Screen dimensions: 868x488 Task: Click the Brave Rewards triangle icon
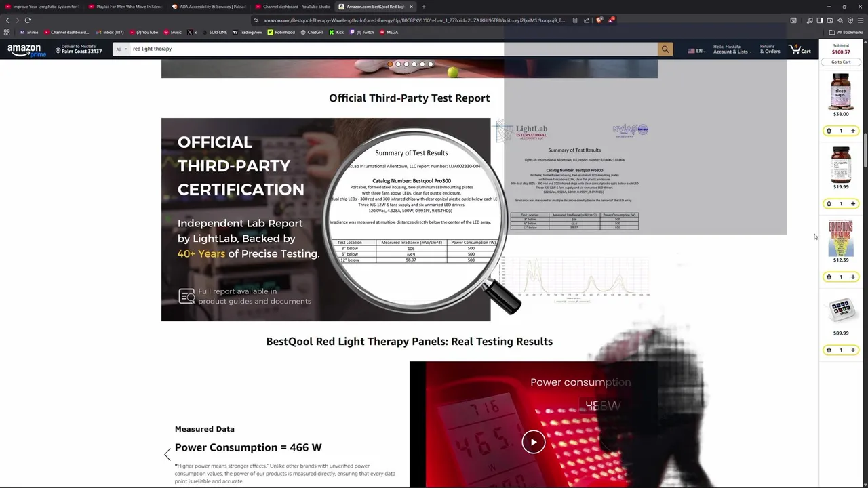point(611,20)
